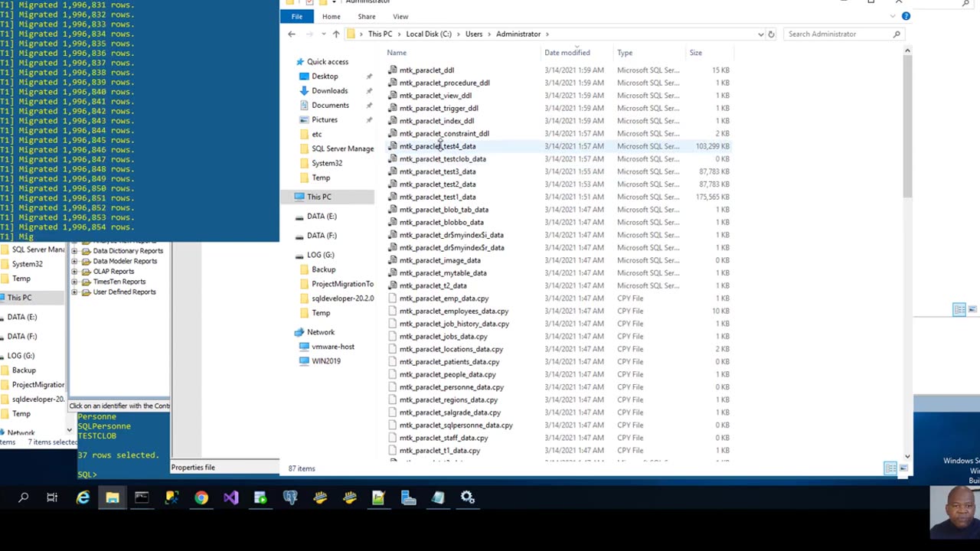Select mtk_paraclet_salgrade_data.cpy file
This screenshot has height=551, width=980.
point(449,412)
